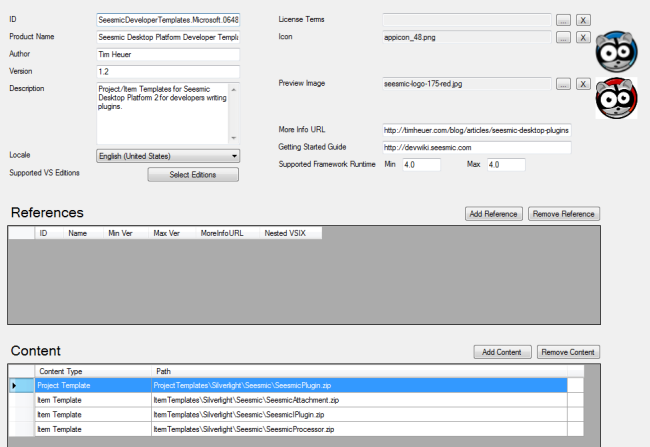Click the Path column header
The height and width of the screenshot is (447, 650).
coord(359,371)
